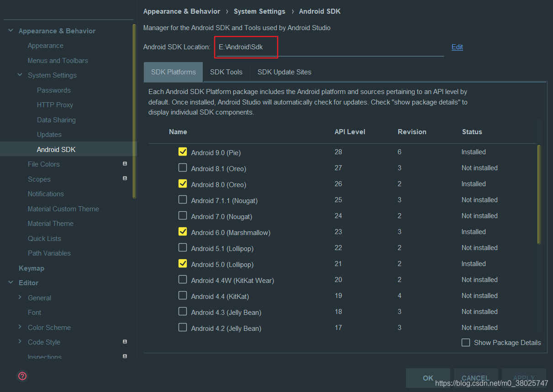Open Path Variables settings
Screen dimensions: 553x392
(x=49, y=253)
